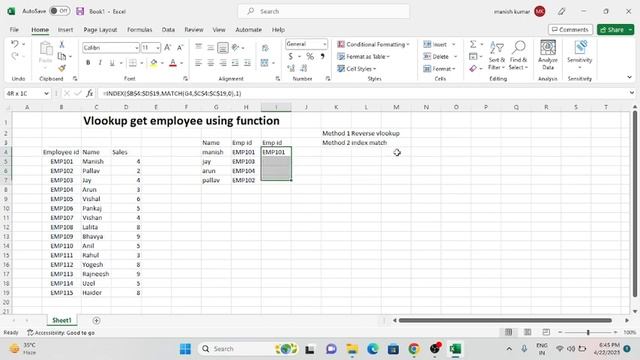Click the Accounting dollar format icon
The height and width of the screenshot is (360, 640).
coord(290,56)
